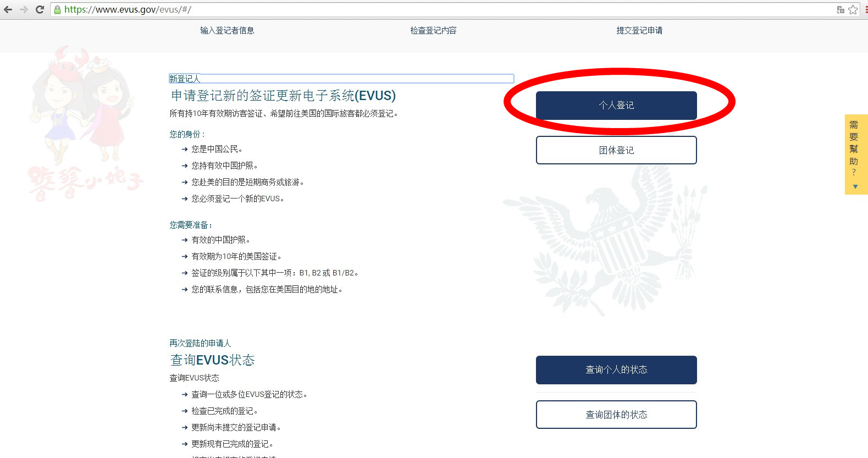The height and width of the screenshot is (458, 868).
Task: Click the heading 申请登记新的签证更新电子系统(EVUS)
Action: pyautogui.click(x=283, y=96)
